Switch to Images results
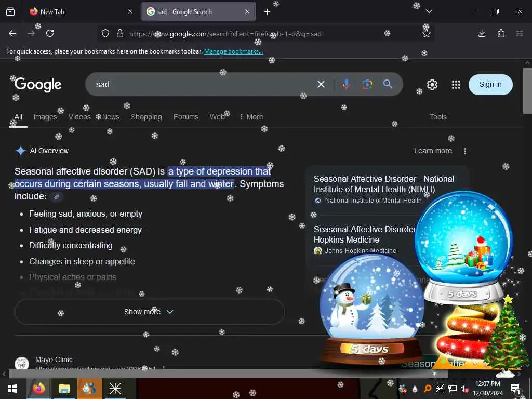This screenshot has width=532, height=399. (45, 117)
